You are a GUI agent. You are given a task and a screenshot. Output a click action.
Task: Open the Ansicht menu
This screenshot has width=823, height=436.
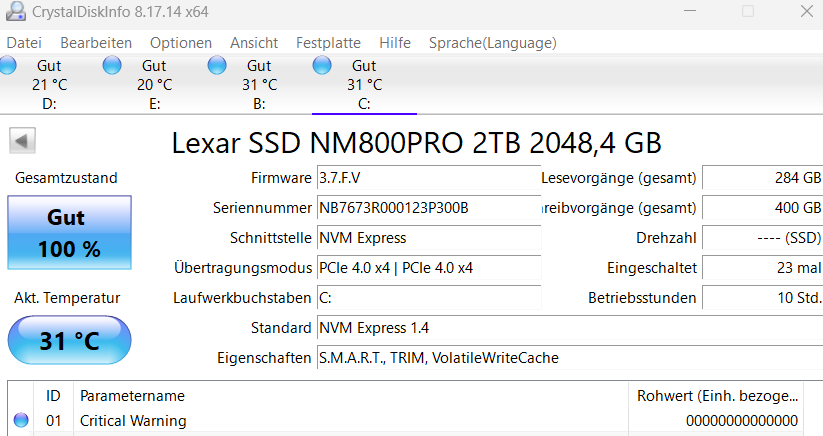tap(254, 42)
